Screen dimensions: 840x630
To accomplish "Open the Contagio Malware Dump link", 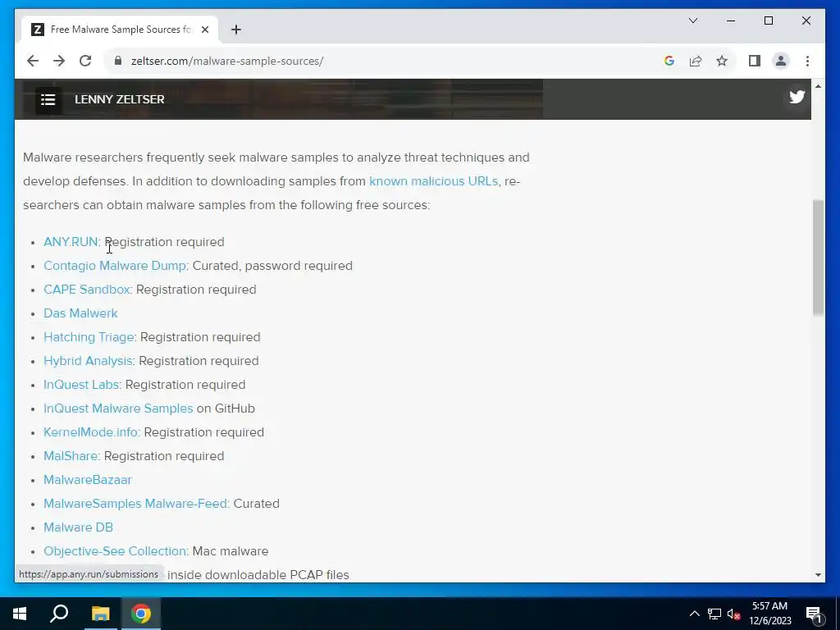I will [115, 266].
